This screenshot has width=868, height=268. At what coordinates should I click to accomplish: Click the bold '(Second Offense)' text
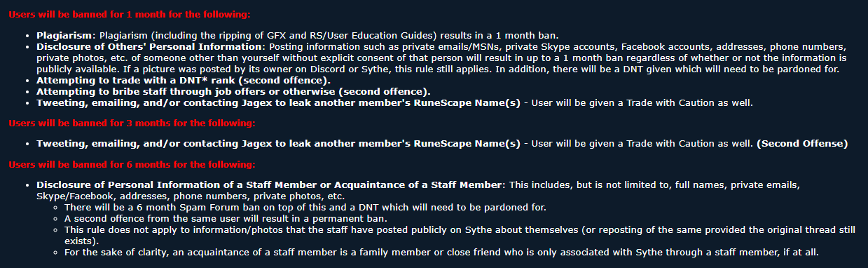click(x=801, y=144)
